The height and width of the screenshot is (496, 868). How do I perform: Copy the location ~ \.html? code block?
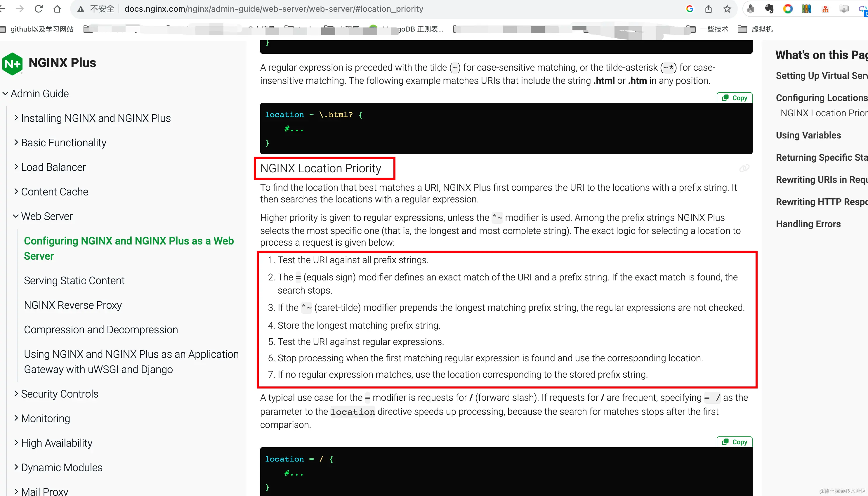735,98
